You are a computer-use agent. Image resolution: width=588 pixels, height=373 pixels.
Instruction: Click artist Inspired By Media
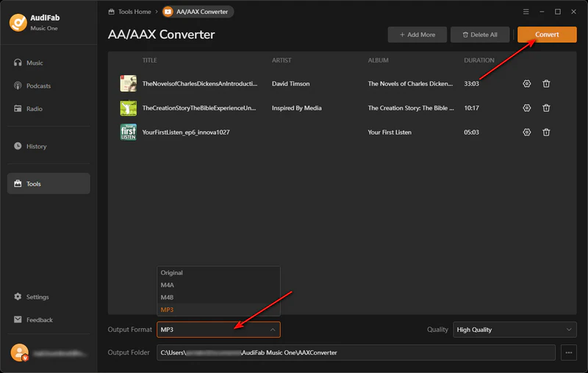coord(297,108)
